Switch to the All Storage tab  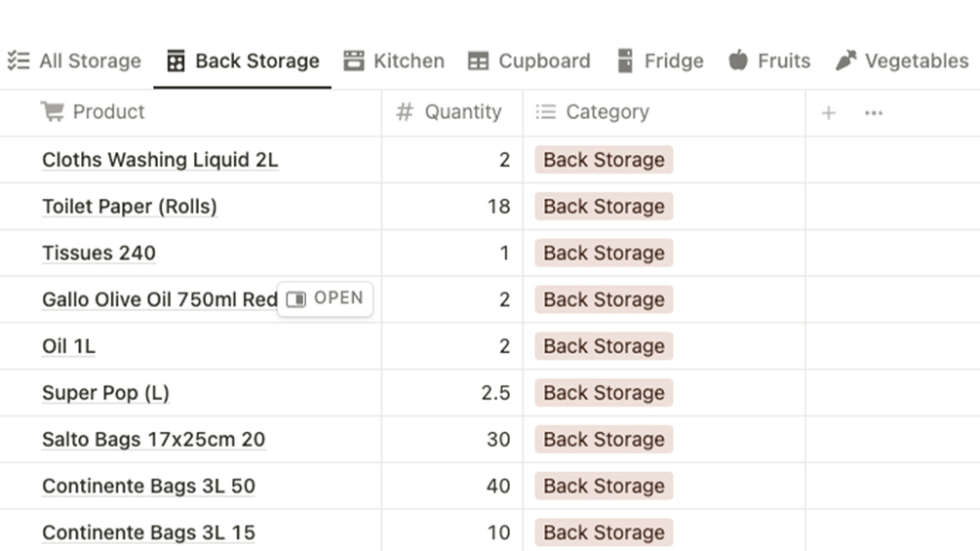(75, 60)
